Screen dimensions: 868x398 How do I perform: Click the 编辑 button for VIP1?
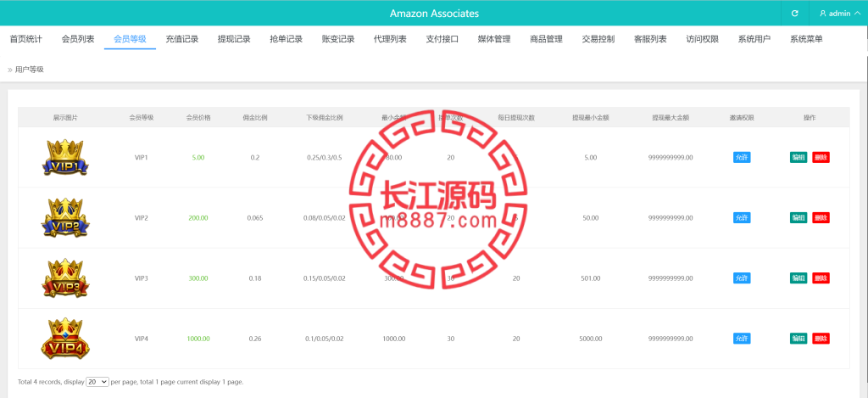pyautogui.click(x=798, y=158)
